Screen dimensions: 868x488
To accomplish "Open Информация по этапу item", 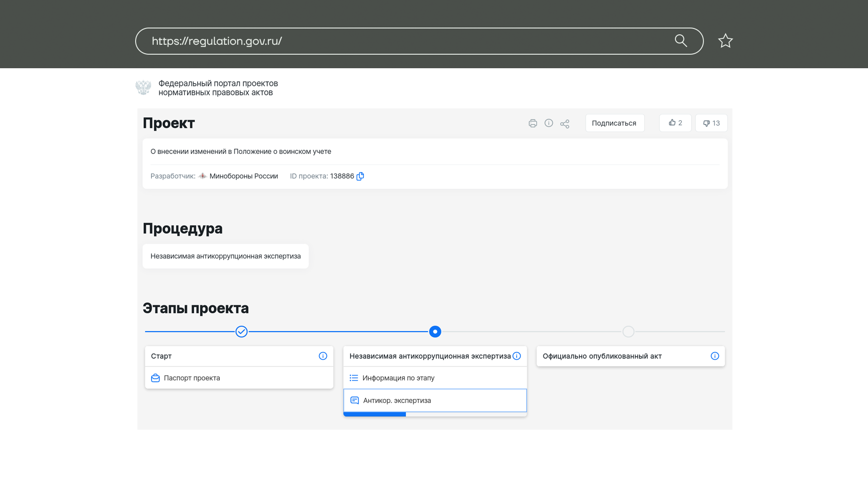I will [398, 378].
